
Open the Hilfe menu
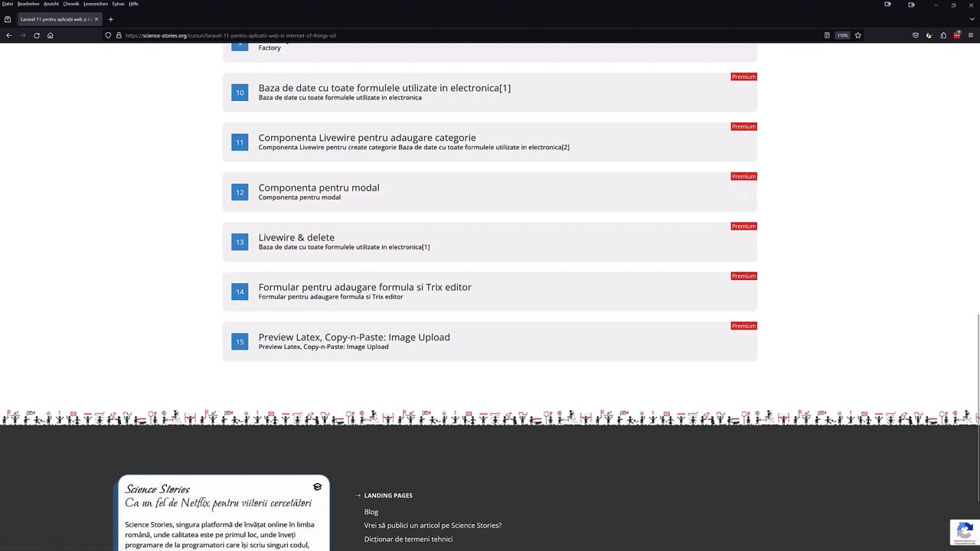coord(133,4)
